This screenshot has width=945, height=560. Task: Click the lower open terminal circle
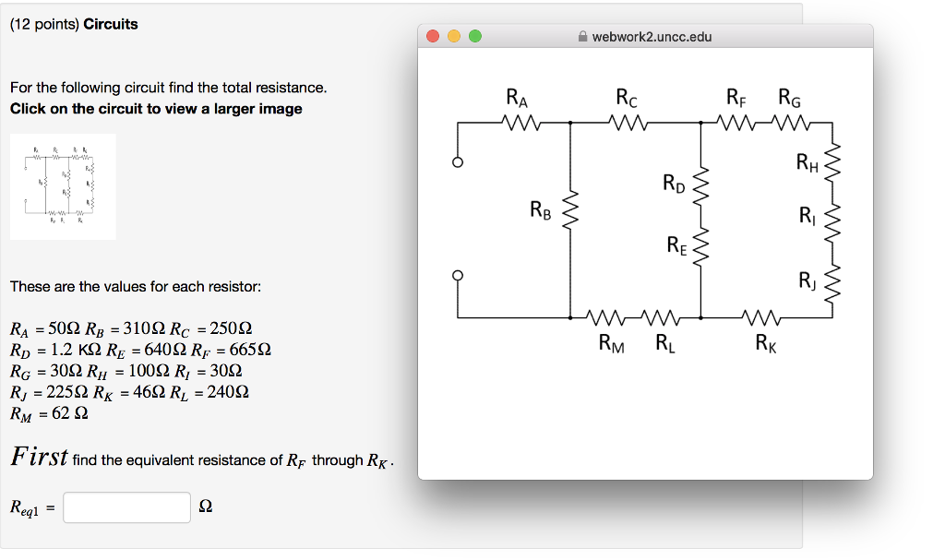click(457, 274)
